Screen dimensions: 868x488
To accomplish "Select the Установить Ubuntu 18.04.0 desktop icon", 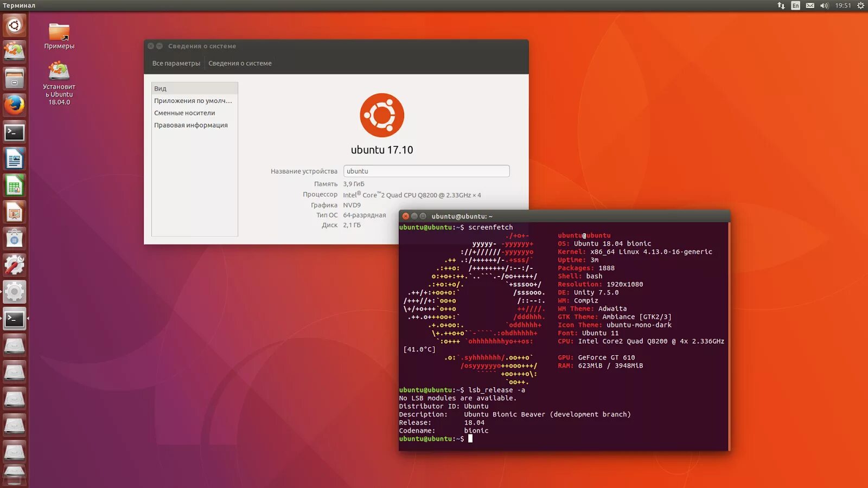I will point(59,83).
